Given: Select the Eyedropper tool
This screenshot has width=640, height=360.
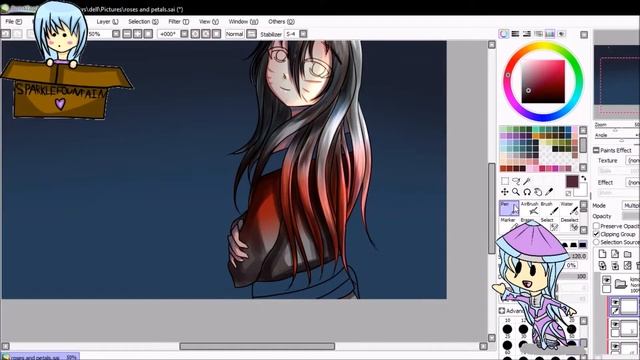Looking at the screenshot, I should (x=549, y=192).
